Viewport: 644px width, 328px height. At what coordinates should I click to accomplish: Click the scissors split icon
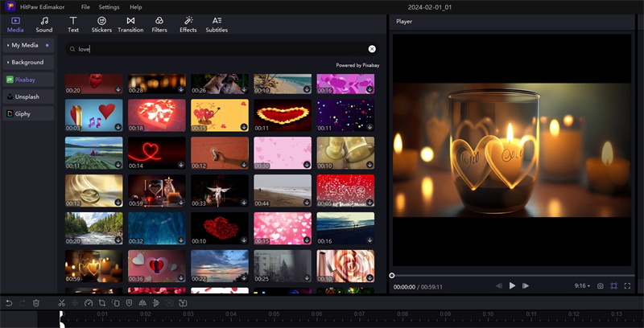point(62,303)
